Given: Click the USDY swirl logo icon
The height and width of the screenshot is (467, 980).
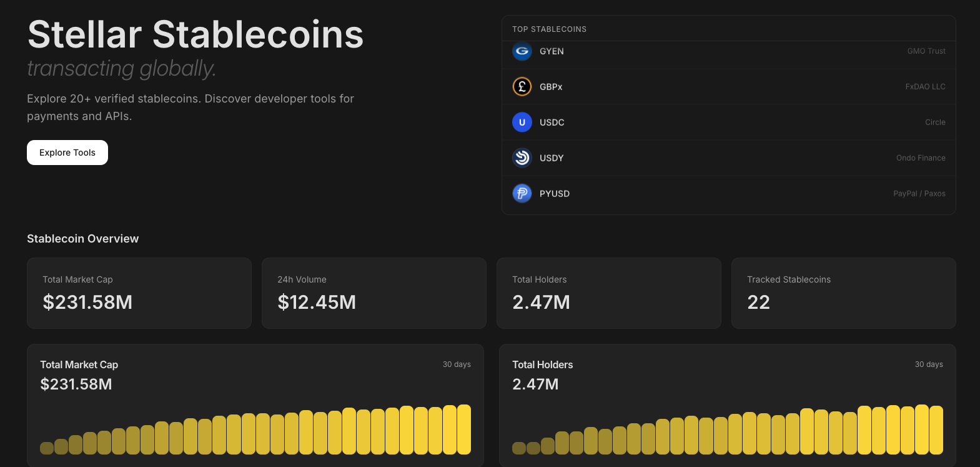Looking at the screenshot, I should (522, 158).
